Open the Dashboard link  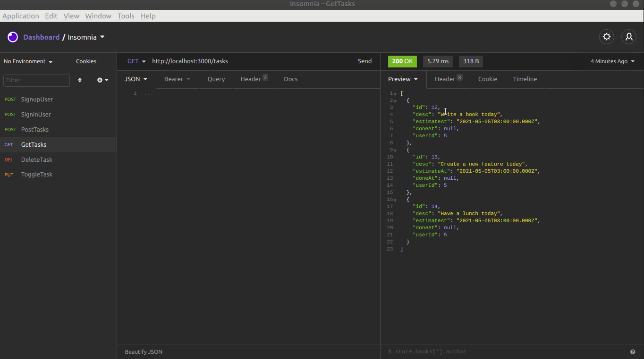click(42, 36)
